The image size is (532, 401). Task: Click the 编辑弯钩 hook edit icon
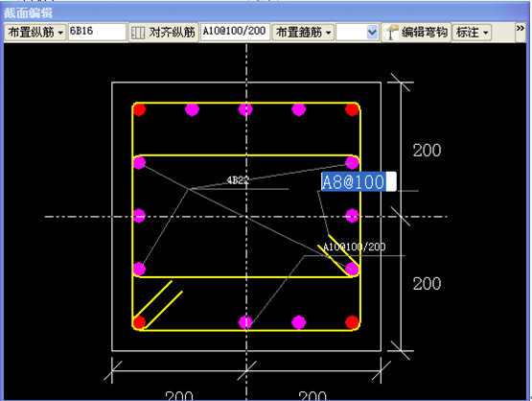390,33
